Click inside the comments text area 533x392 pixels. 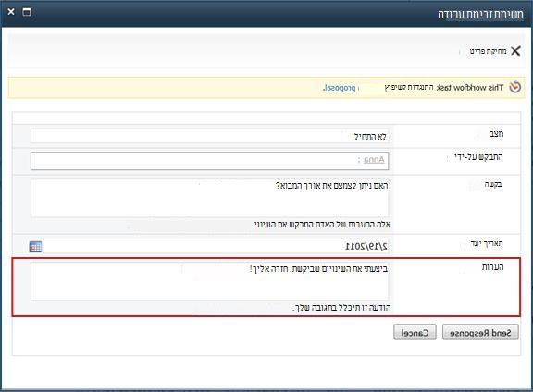pyautogui.click(x=209, y=281)
